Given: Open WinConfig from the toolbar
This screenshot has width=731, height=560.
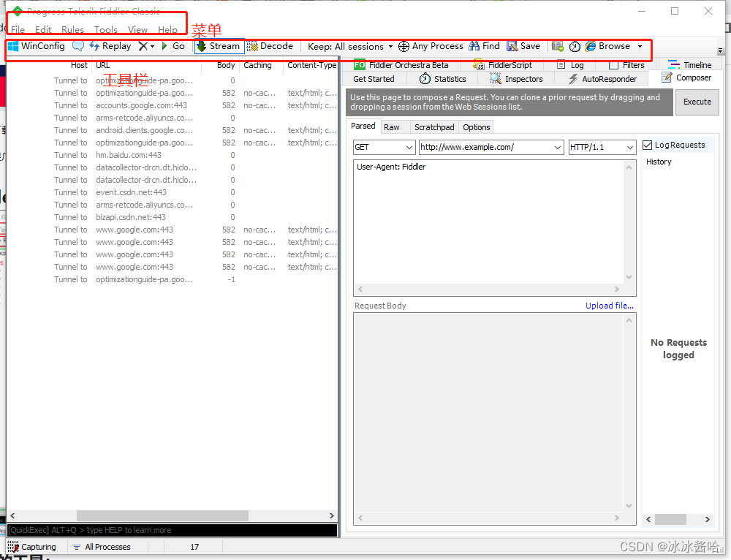Looking at the screenshot, I should click(37, 46).
